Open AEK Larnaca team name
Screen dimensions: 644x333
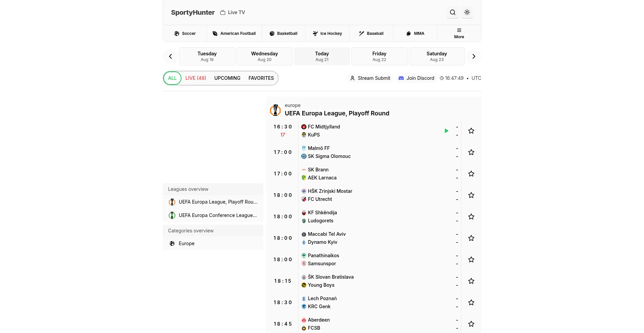[322, 178]
